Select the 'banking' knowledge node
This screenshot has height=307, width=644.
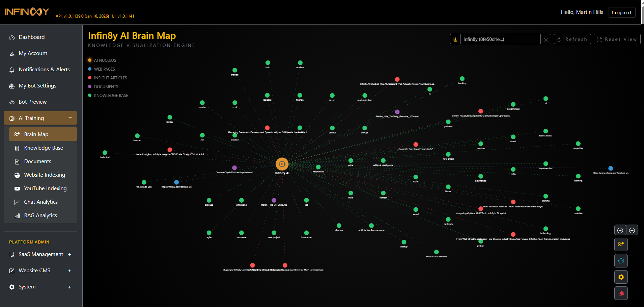point(462,79)
